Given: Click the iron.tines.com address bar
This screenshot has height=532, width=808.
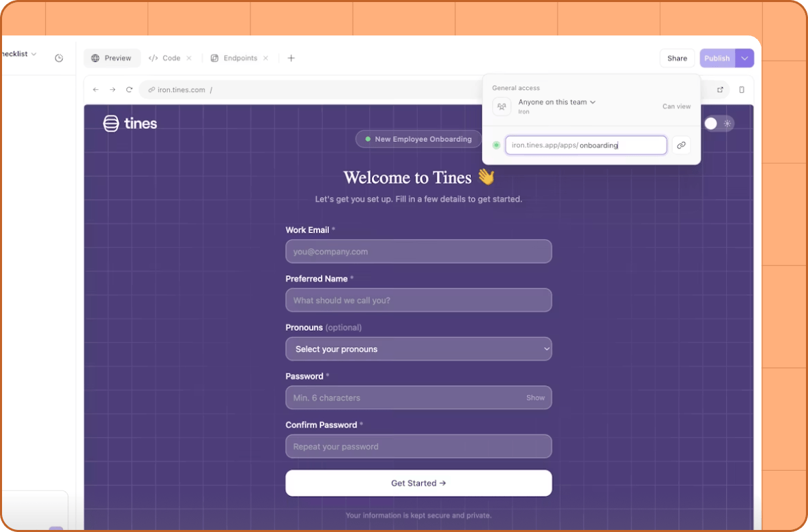Looking at the screenshot, I should [309, 89].
